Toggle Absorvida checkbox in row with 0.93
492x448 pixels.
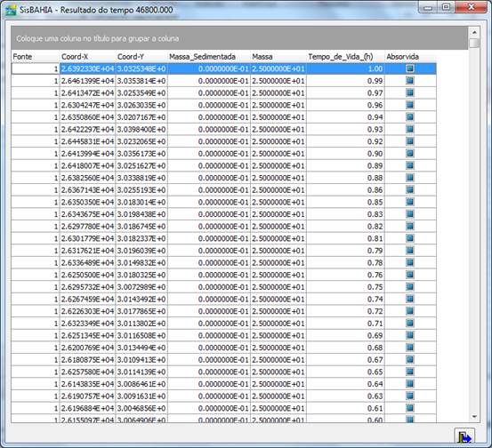[410, 129]
